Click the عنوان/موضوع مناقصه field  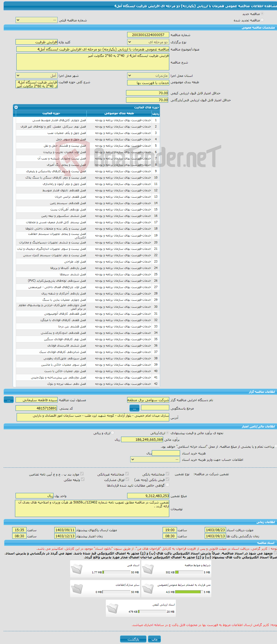[x=93, y=49]
